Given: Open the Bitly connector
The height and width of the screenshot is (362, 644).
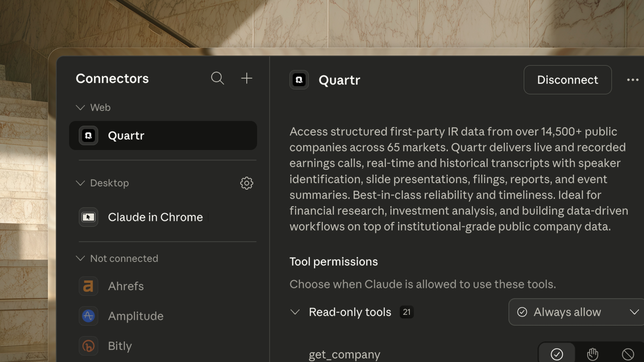Looking at the screenshot, I should 163,346.
